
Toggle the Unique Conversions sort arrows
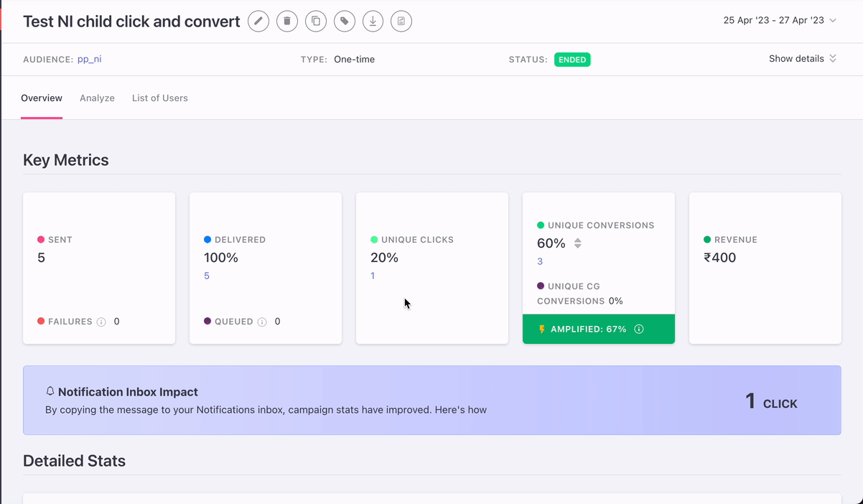click(x=578, y=243)
